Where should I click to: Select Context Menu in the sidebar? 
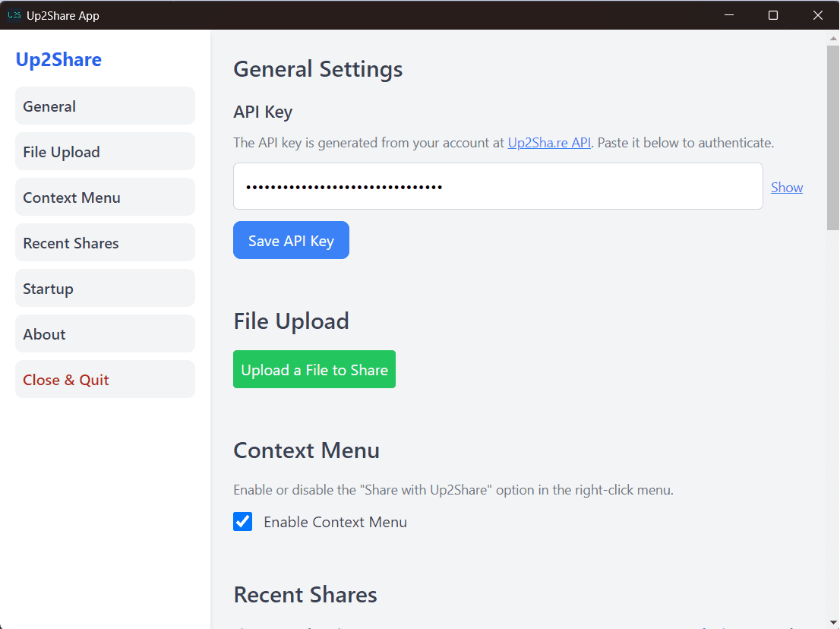(105, 198)
